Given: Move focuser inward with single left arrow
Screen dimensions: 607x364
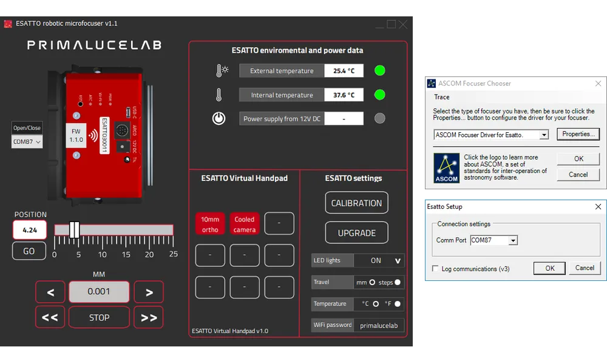Looking at the screenshot, I should point(50,292).
